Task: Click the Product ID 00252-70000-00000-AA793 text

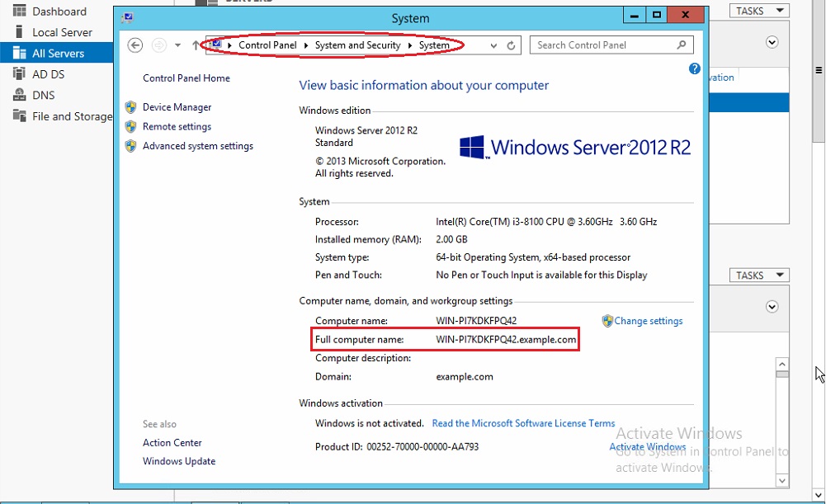Action: click(422, 447)
